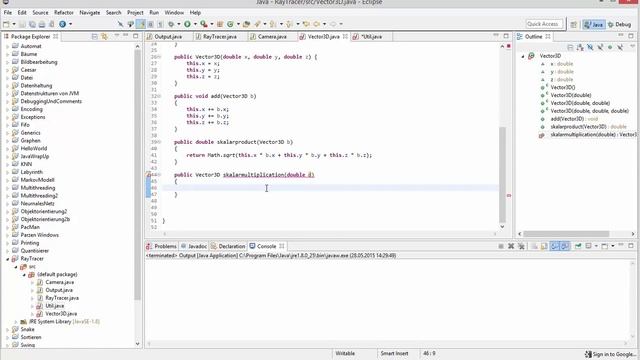The width and height of the screenshot is (640, 360).
Task: Click the Run Last Tool red-briefcase icon
Action: (204, 24)
